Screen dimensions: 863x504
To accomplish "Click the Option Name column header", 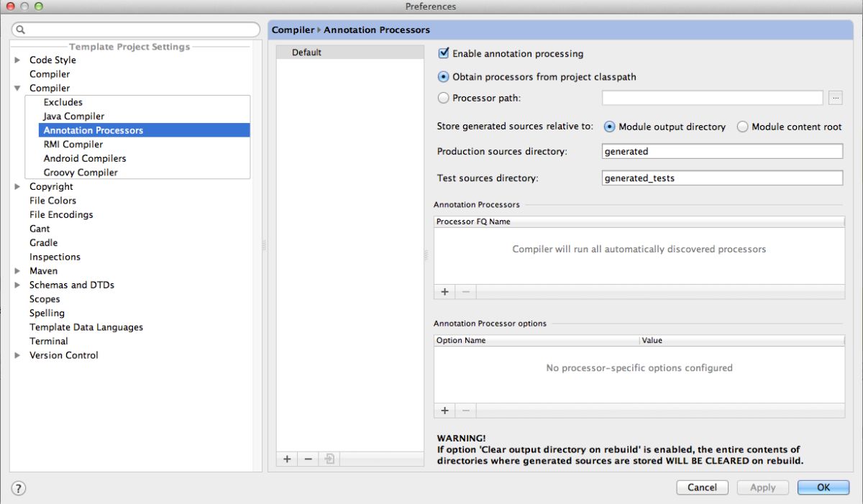I will point(536,340).
